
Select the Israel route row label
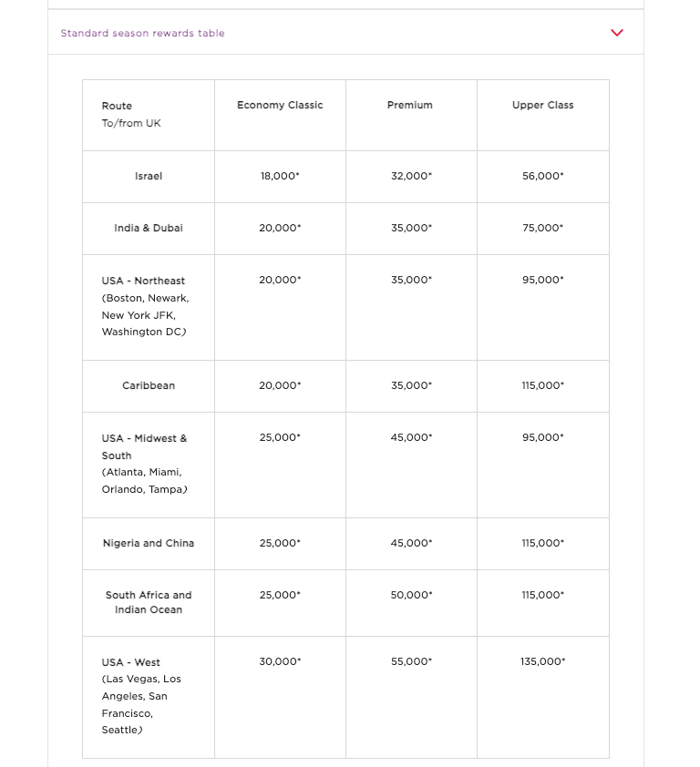(149, 176)
